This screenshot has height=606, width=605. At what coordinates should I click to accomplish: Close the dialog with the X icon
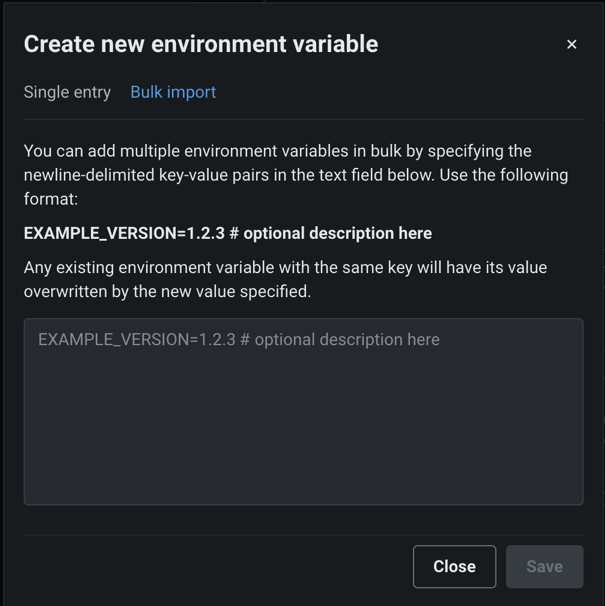(571, 44)
